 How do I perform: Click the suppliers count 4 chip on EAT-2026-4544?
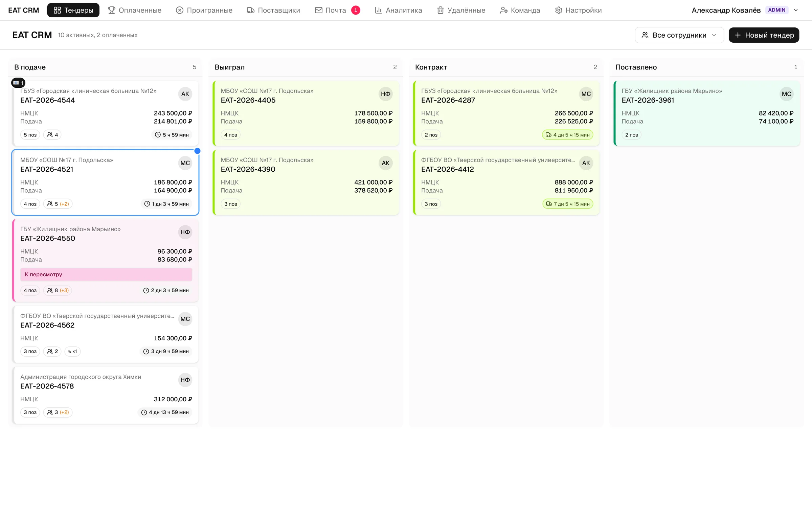(x=52, y=135)
